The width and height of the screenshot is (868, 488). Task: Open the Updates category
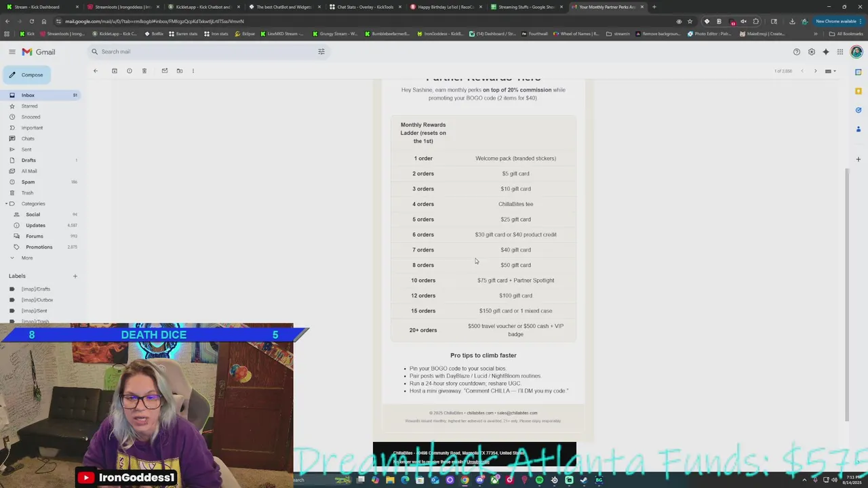(x=40, y=225)
